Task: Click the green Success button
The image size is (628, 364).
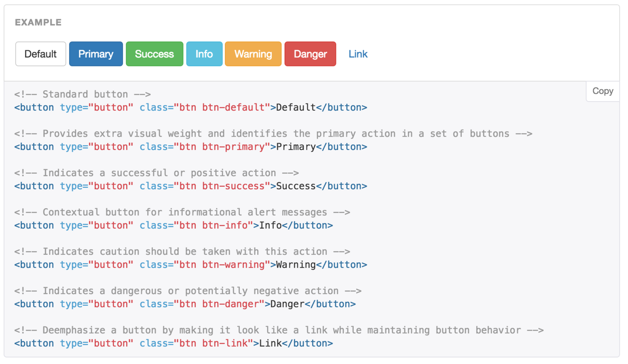Action: (154, 54)
